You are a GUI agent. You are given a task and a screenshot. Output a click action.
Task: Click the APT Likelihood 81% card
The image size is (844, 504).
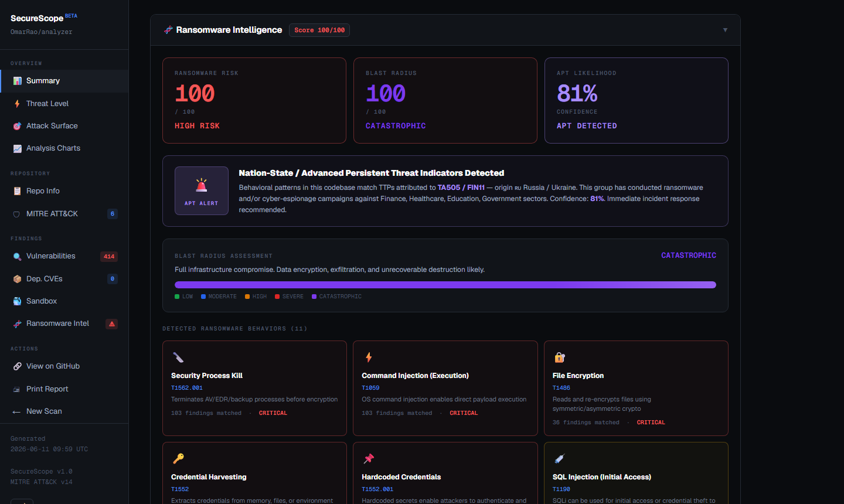click(x=637, y=100)
